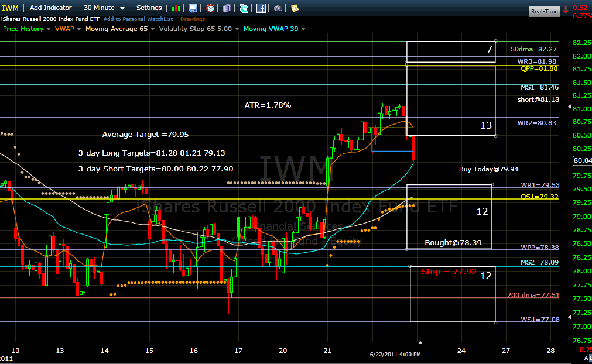The height and width of the screenshot is (364, 592).
Task: Click the sticky note annotation icon
Action: click(295, 8)
